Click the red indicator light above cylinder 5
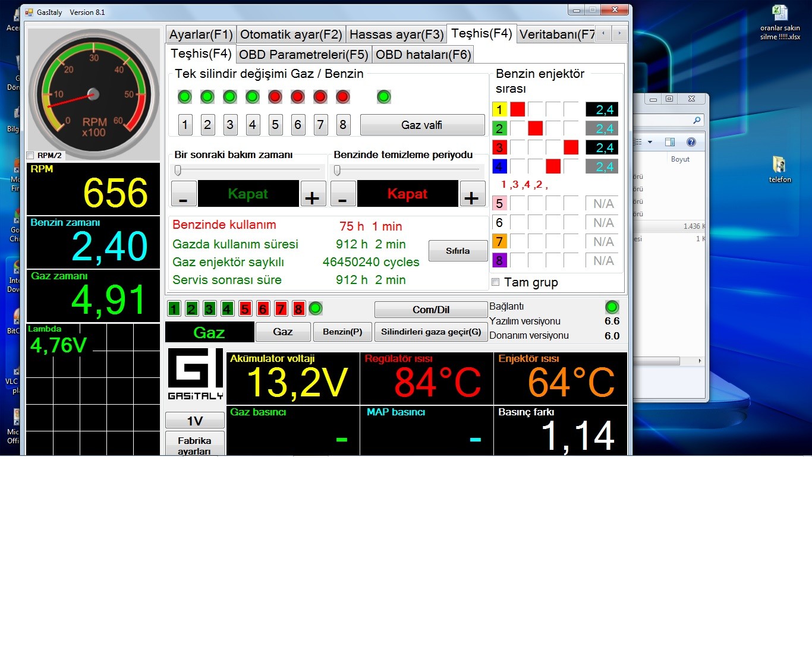Image resolution: width=812 pixels, height=659 pixels. coord(275,97)
